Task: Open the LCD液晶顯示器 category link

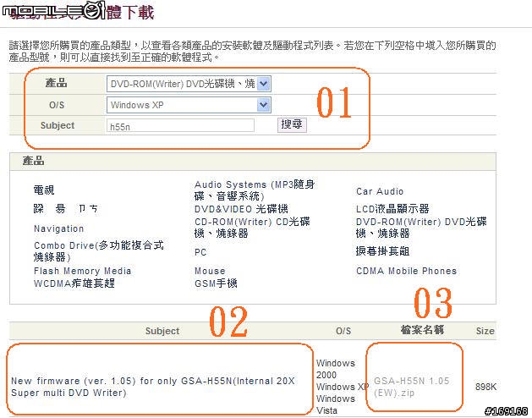Action: [392, 208]
